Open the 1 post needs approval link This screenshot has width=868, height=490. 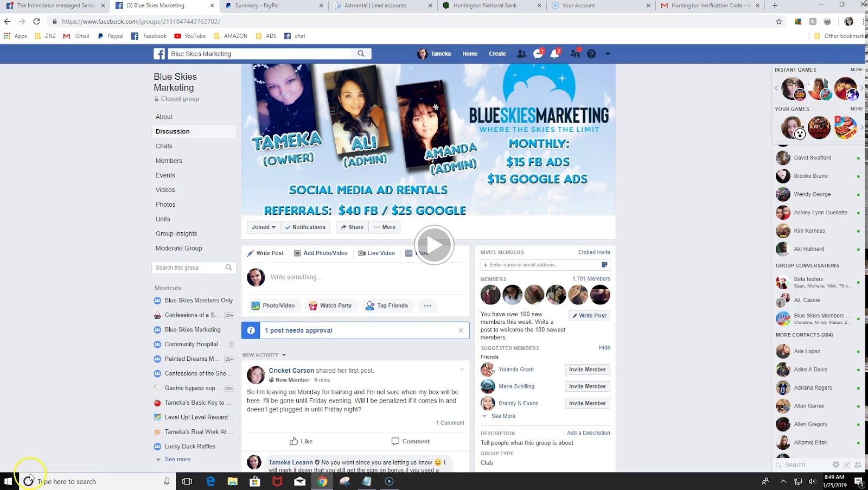point(298,330)
